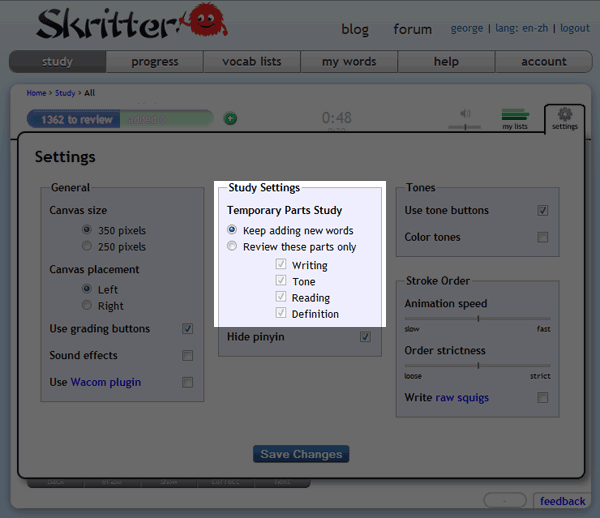The height and width of the screenshot is (518, 600).
Task: Open the vocab lists tab
Action: pyautogui.click(x=250, y=61)
